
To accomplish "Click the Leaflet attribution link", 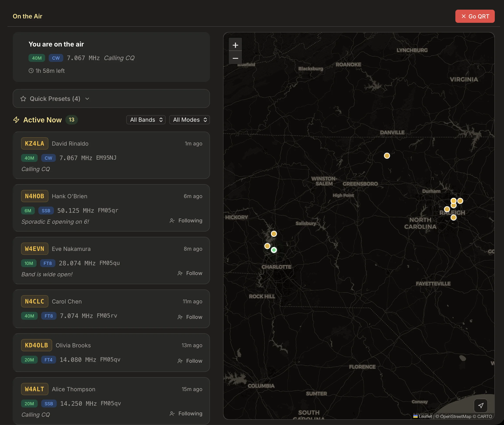I will pyautogui.click(x=423, y=416).
